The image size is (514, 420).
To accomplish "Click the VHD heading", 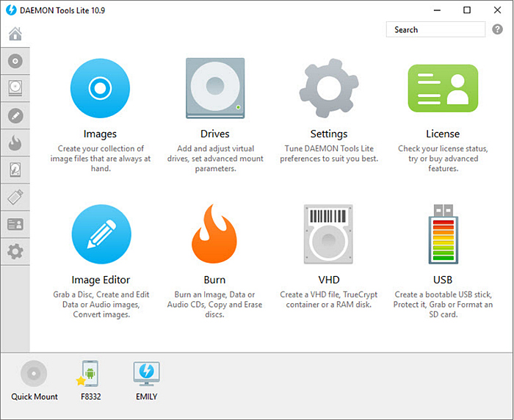I will click(x=329, y=280).
